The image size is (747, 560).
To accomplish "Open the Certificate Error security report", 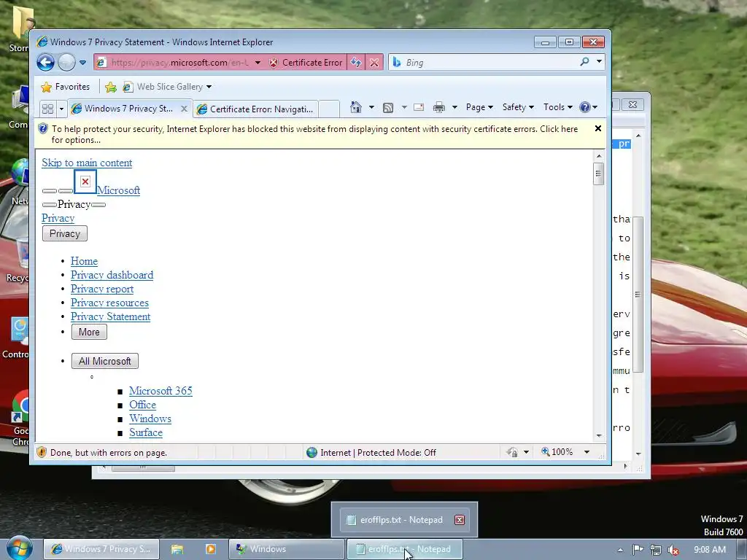I will tap(306, 63).
